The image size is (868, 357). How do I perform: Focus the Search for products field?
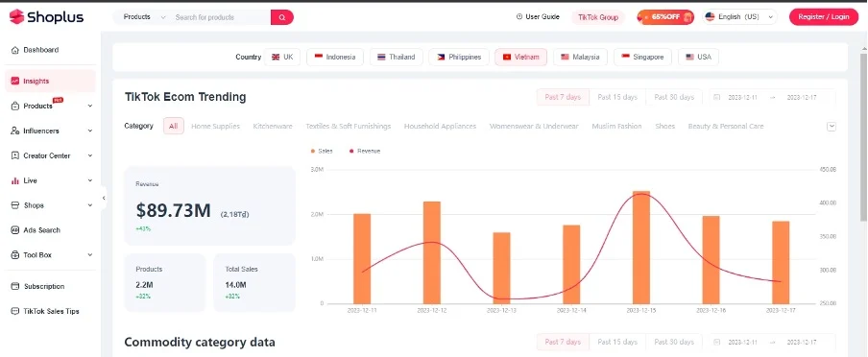[x=220, y=17]
